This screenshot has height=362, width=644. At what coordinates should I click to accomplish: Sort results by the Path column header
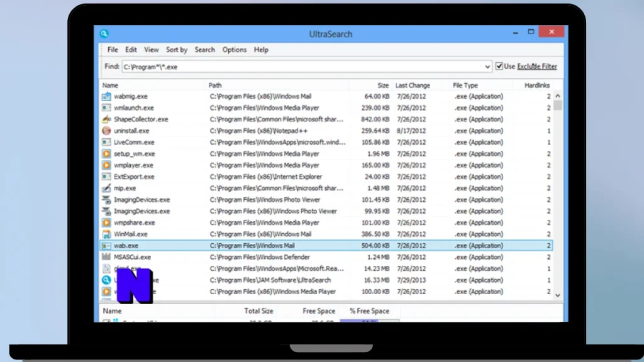[x=215, y=85]
